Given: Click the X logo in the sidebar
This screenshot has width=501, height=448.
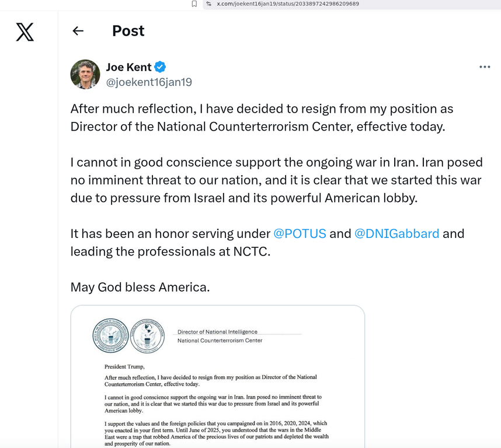Looking at the screenshot, I should click(25, 32).
